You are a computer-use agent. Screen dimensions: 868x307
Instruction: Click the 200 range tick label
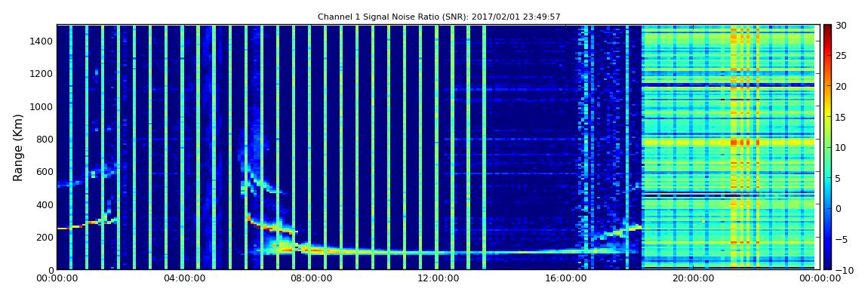pyautogui.click(x=45, y=238)
